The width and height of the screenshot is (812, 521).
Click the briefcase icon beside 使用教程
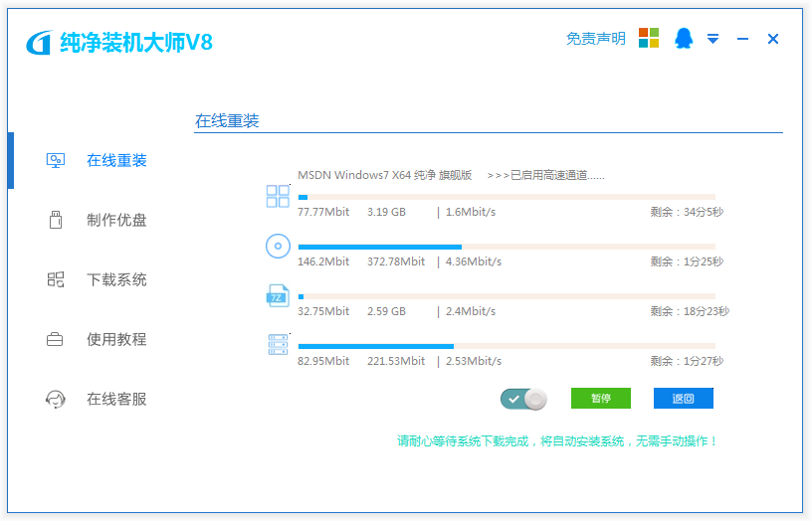click(55, 339)
